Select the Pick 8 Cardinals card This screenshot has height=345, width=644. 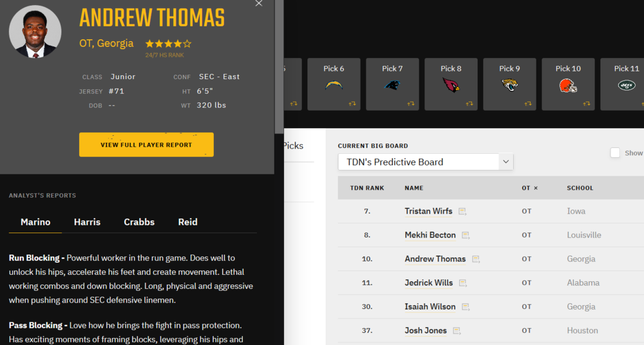coord(451,84)
